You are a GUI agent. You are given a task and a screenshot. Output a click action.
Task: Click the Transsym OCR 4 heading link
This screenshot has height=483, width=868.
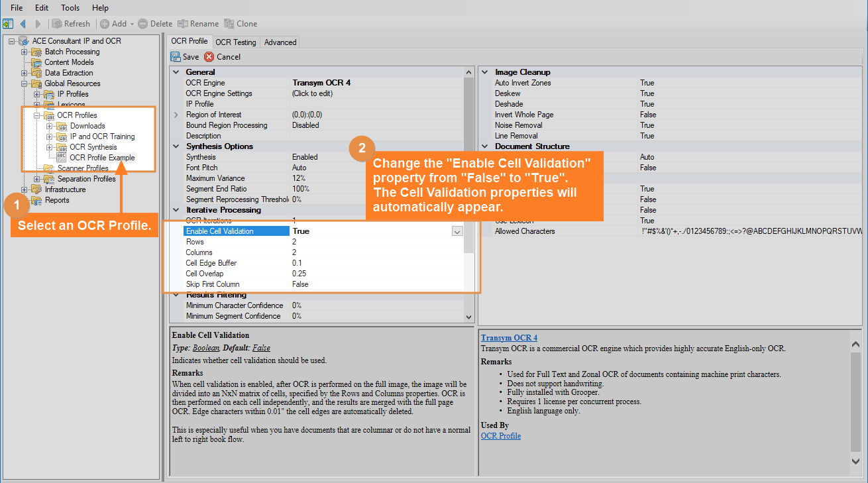[x=509, y=338]
